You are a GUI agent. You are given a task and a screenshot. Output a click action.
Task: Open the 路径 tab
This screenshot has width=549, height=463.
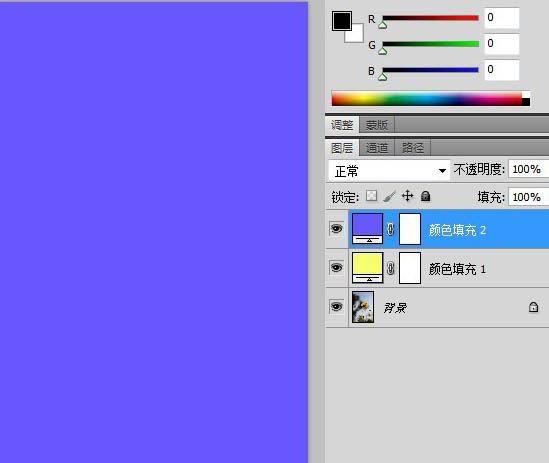[x=413, y=148]
